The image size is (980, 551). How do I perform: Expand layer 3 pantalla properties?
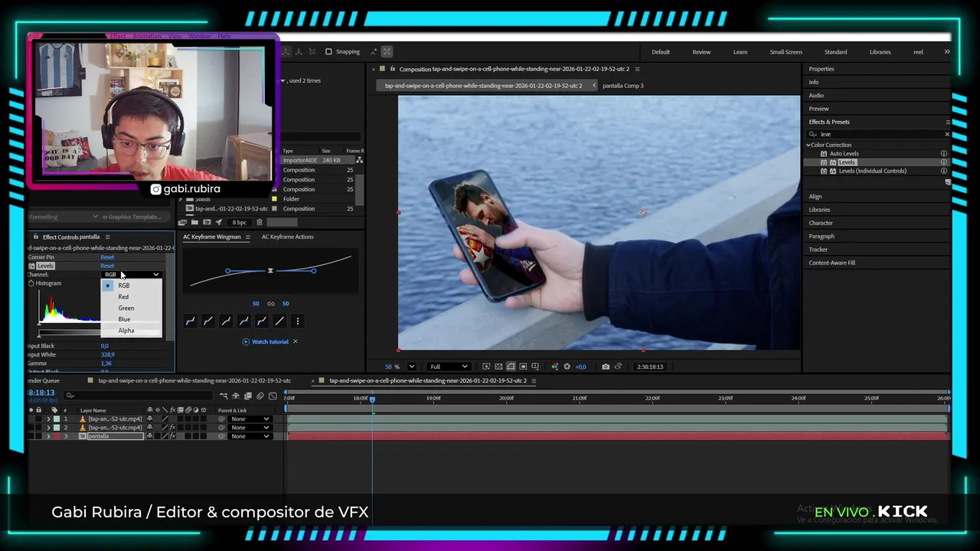pyautogui.click(x=48, y=436)
